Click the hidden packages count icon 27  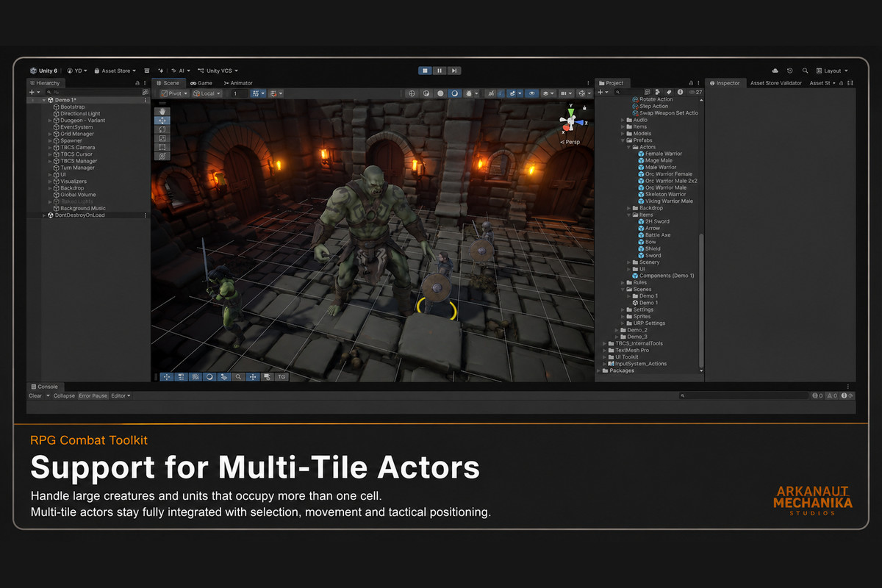pyautogui.click(x=695, y=92)
